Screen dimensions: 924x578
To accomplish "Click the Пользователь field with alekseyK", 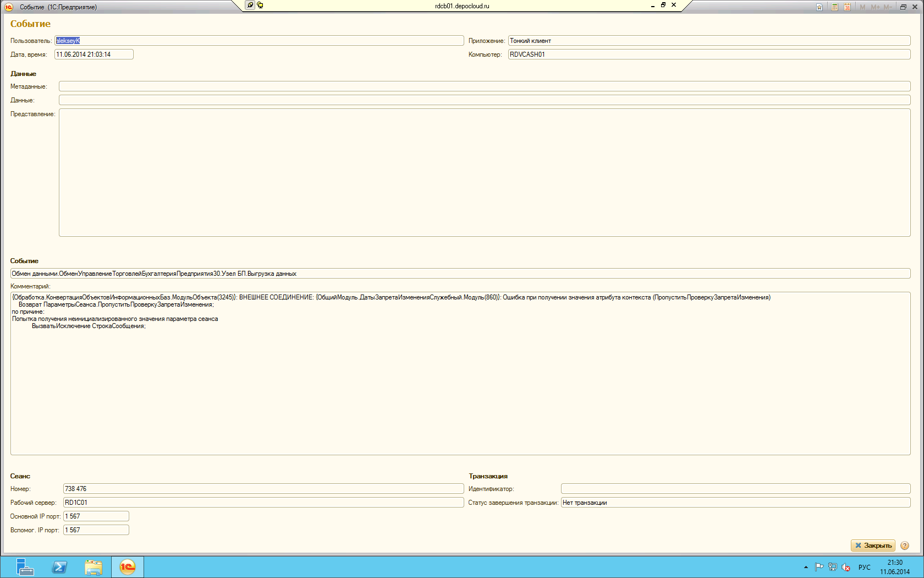I will click(x=258, y=41).
